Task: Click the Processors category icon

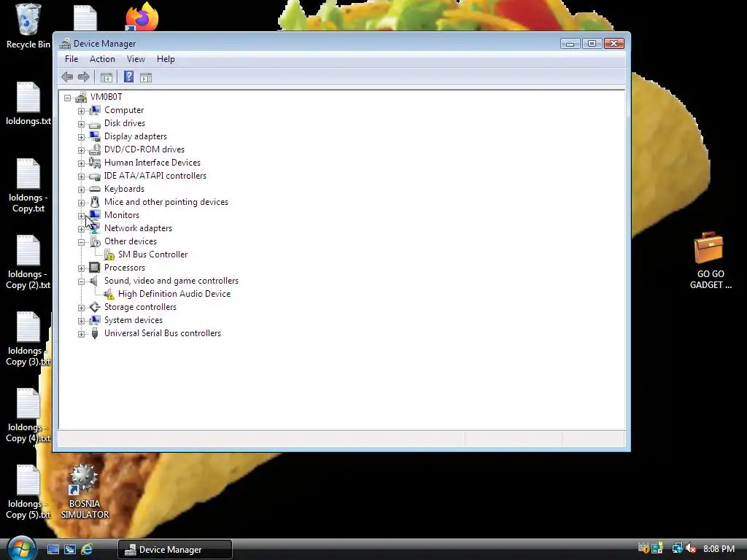Action: [x=95, y=268]
